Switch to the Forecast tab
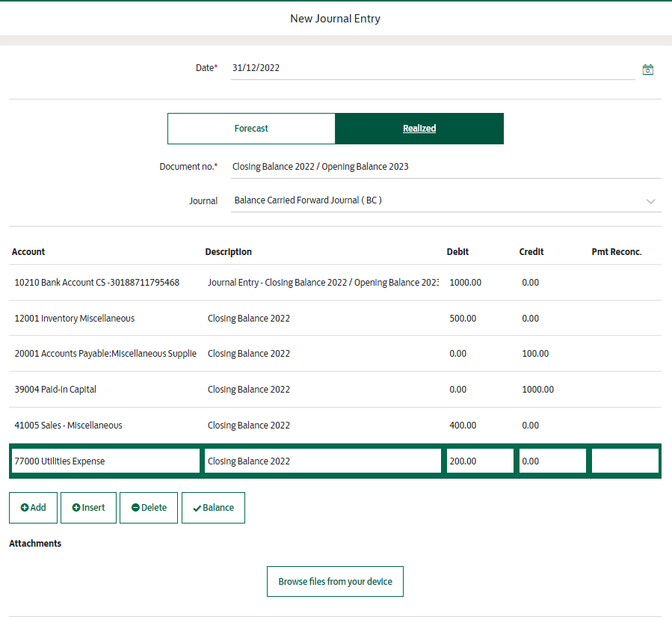The width and height of the screenshot is (672, 617). coord(251,129)
